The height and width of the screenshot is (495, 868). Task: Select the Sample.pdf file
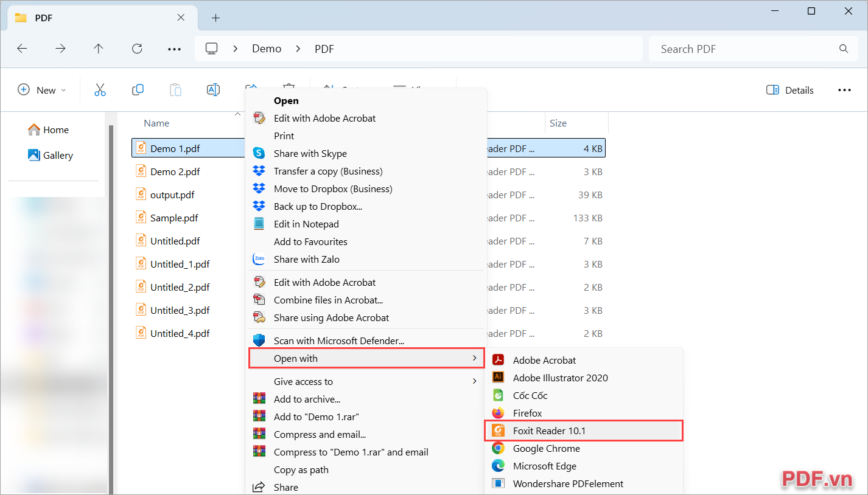pyautogui.click(x=174, y=218)
